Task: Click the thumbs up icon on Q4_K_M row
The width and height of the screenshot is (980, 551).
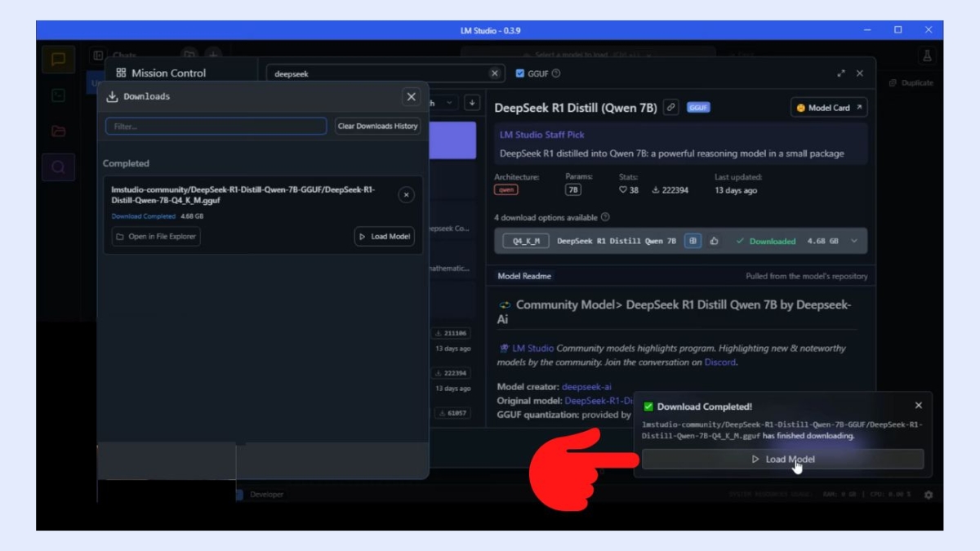Action: 713,241
